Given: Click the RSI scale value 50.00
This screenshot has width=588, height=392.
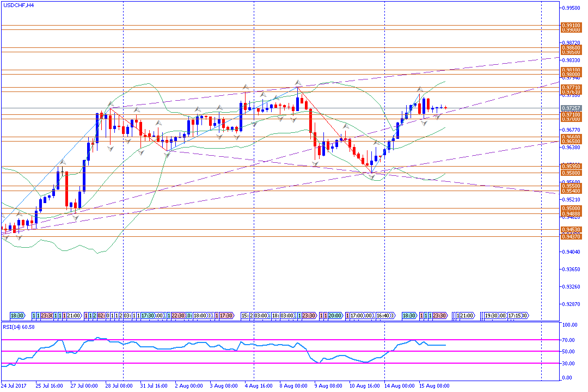Looking at the screenshot, I should [x=569, y=352].
